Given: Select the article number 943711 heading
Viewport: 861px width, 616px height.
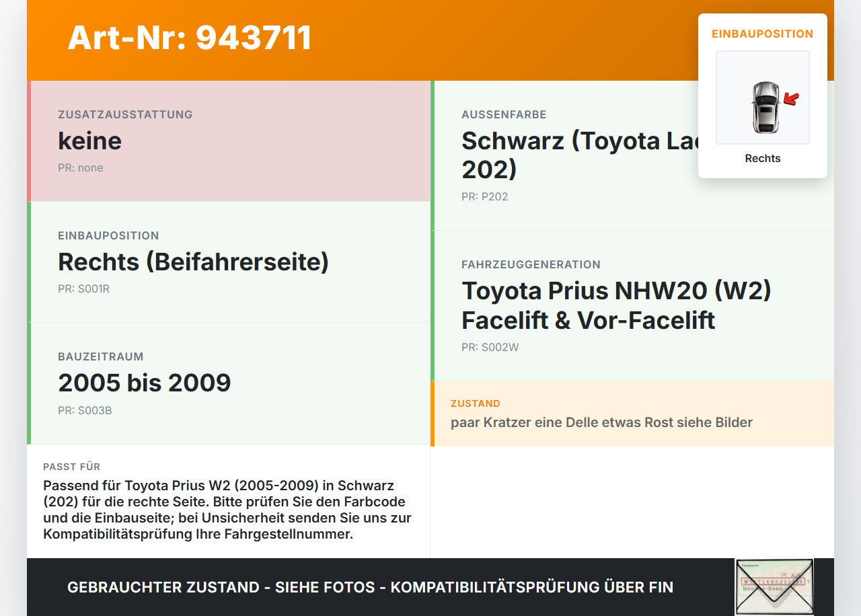Looking at the screenshot, I should (x=190, y=38).
